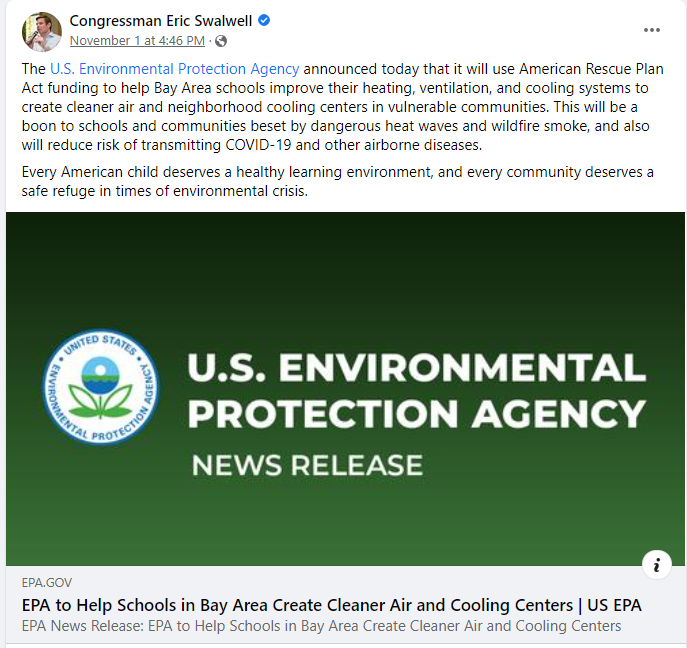Open the article title about Bay Area schools

(331, 605)
